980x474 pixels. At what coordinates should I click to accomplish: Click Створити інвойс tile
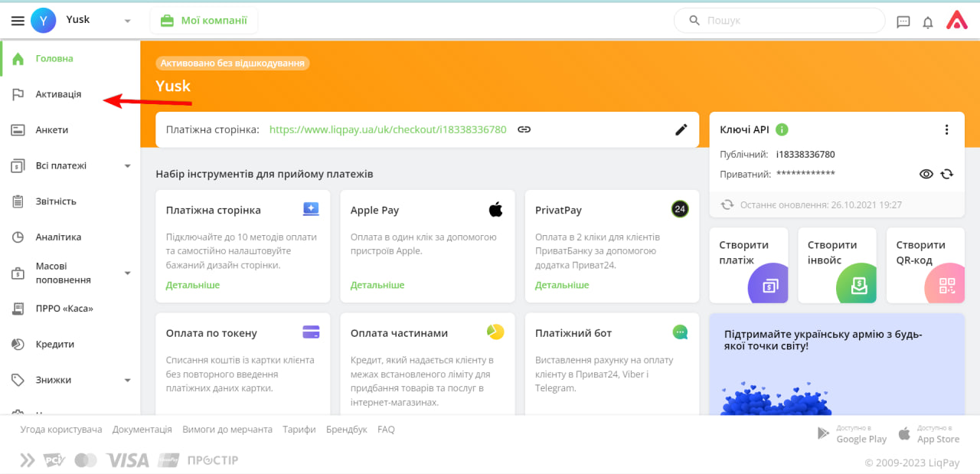[837, 265]
